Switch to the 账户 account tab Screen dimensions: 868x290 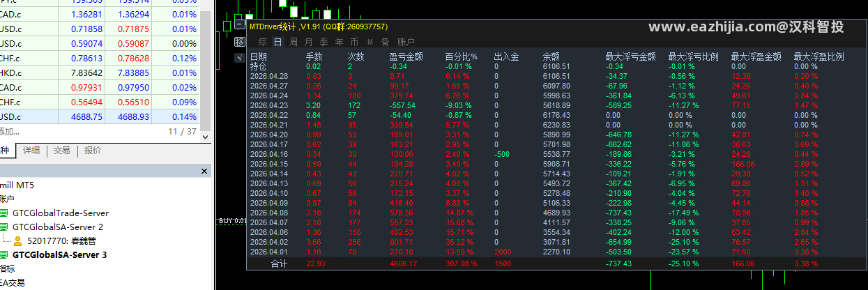click(x=406, y=42)
